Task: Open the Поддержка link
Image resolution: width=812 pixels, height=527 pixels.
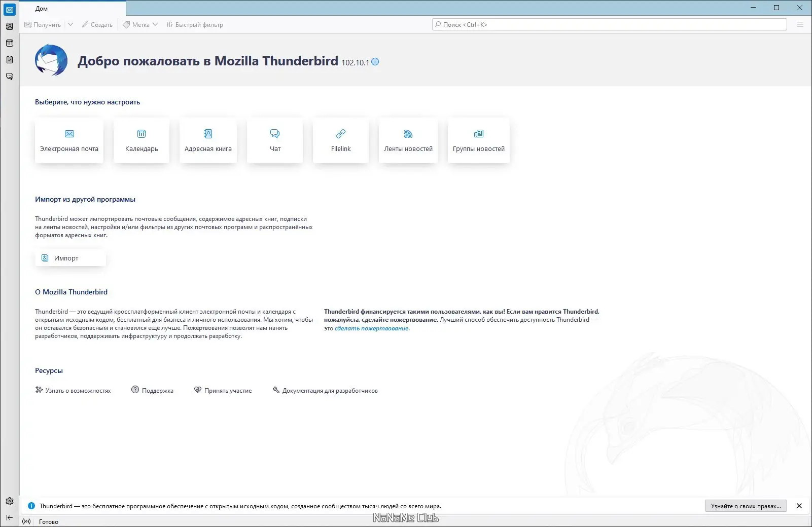Action: pos(152,390)
